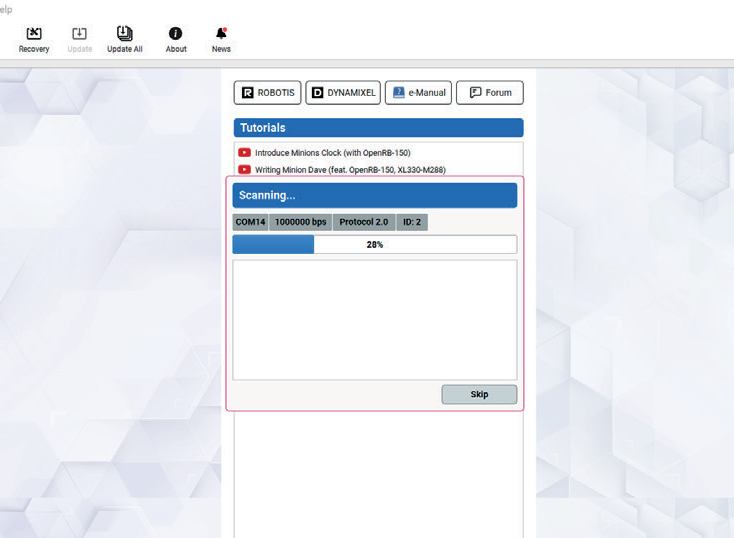Click YouTube icon beside Minions Clock tutorial
Image resolution: width=734 pixels, height=538 pixels.
[245, 153]
